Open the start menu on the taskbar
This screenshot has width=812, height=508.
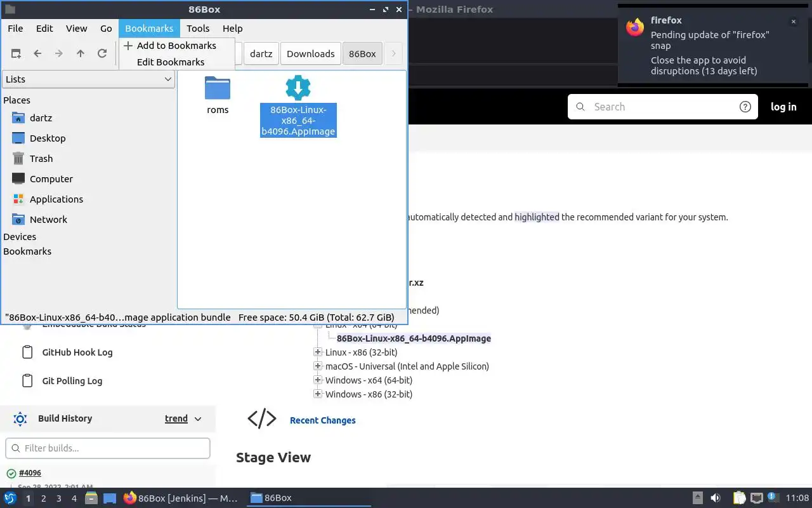pyautogui.click(x=10, y=498)
